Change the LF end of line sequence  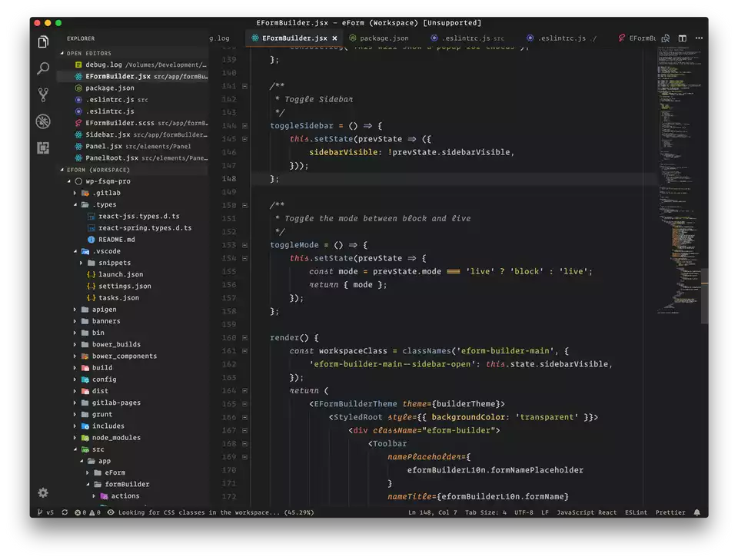pyautogui.click(x=544, y=512)
